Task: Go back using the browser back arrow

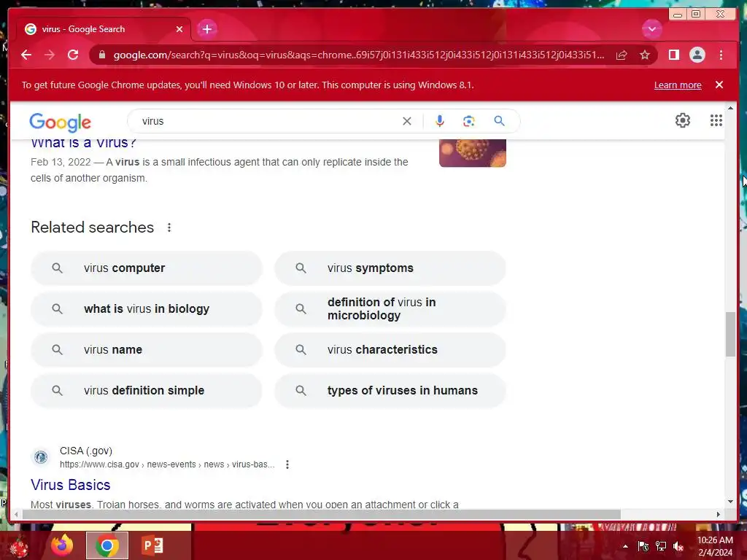Action: (x=26, y=55)
